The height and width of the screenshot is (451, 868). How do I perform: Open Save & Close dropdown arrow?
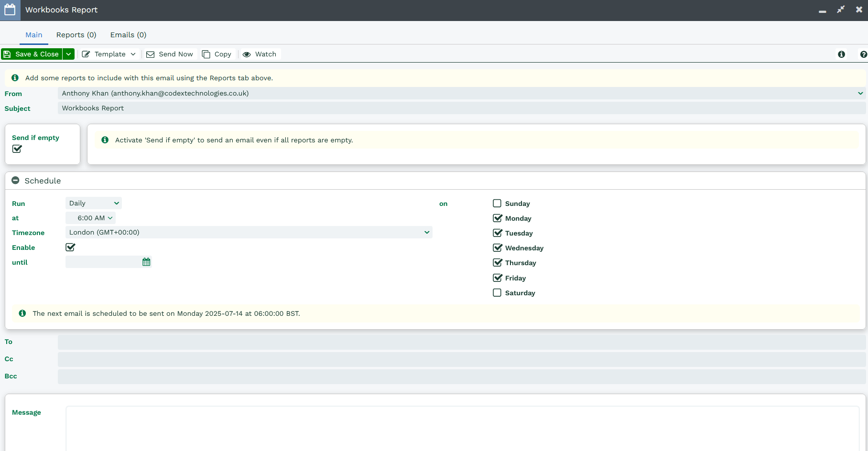point(69,54)
